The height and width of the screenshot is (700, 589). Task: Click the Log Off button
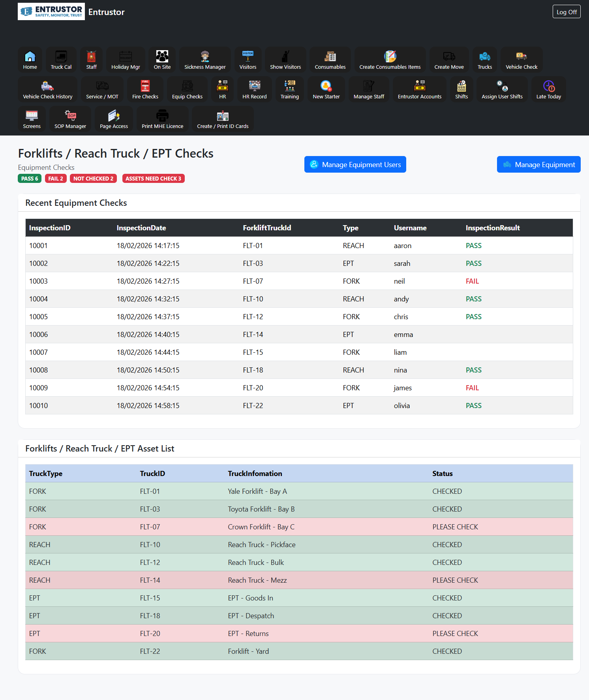[566, 12]
